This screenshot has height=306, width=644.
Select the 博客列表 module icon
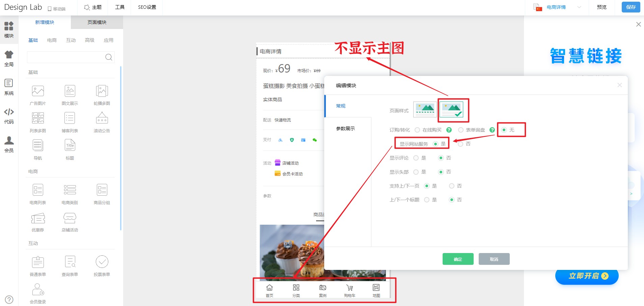pos(70,118)
